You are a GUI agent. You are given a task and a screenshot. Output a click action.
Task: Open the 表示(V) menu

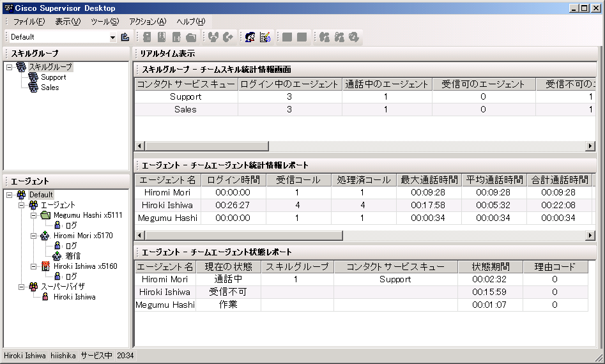(68, 22)
